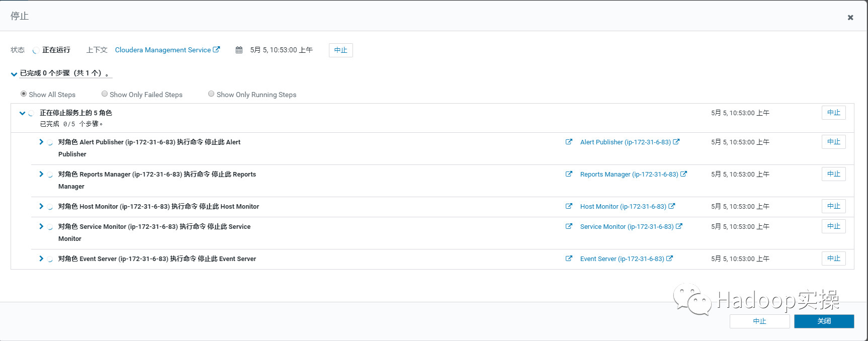This screenshot has width=868, height=341.
Task: Open the Cloudera Management Service link
Action: (163, 50)
